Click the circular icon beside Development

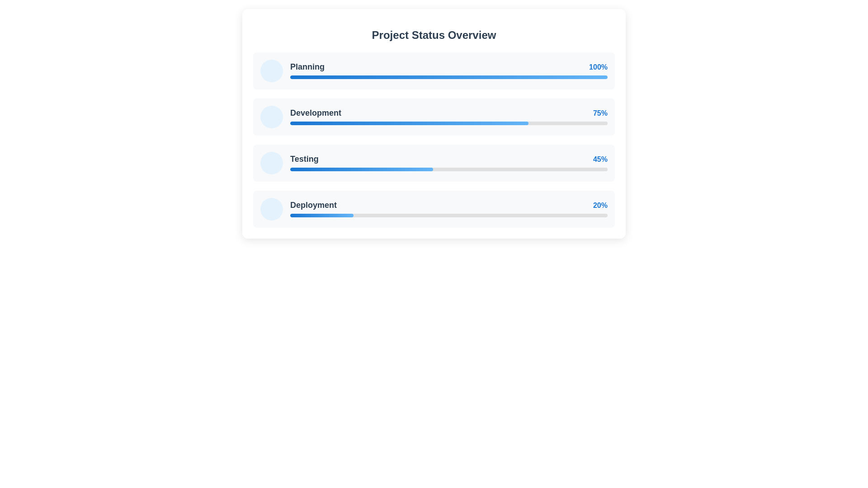click(271, 117)
